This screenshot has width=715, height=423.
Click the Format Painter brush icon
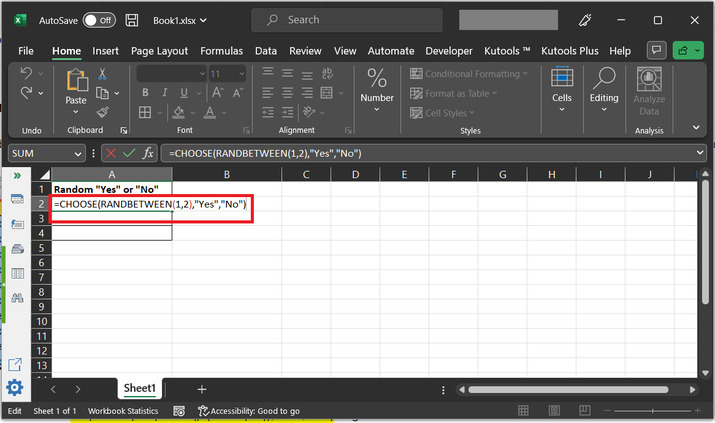(102, 113)
